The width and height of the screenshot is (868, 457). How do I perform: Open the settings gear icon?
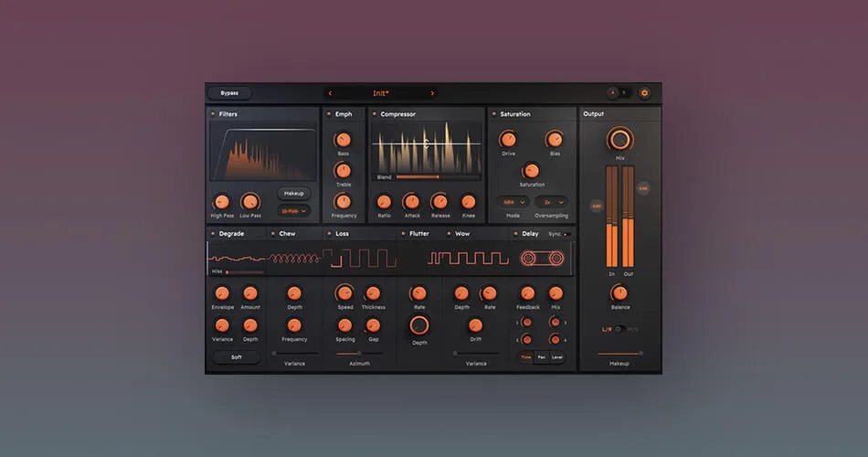(x=644, y=93)
